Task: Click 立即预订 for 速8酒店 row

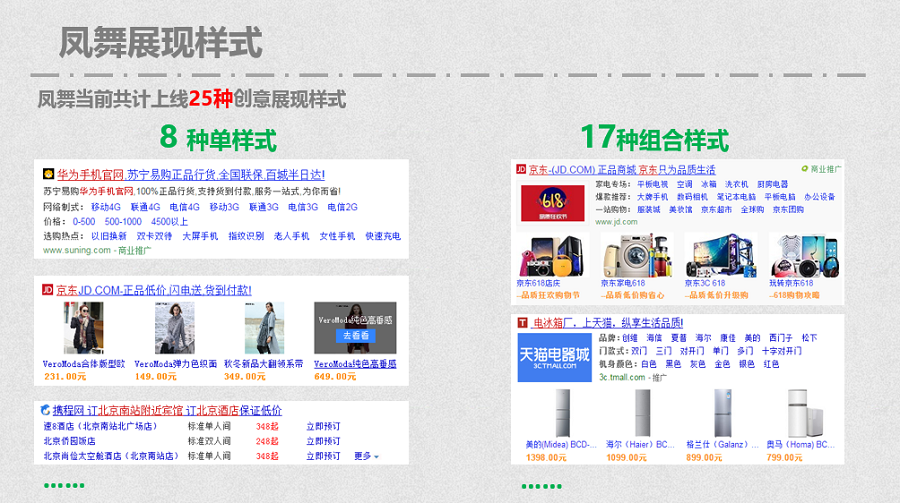Action: [323, 426]
